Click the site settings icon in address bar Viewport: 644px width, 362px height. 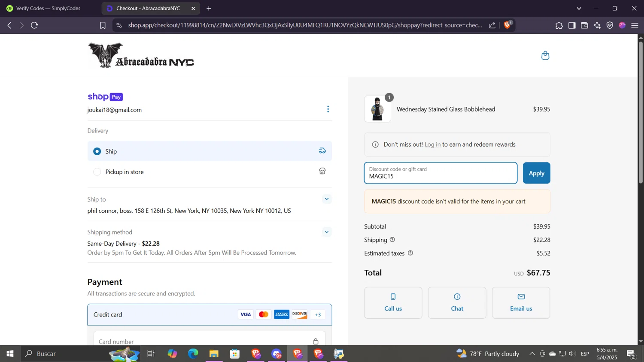(119, 25)
